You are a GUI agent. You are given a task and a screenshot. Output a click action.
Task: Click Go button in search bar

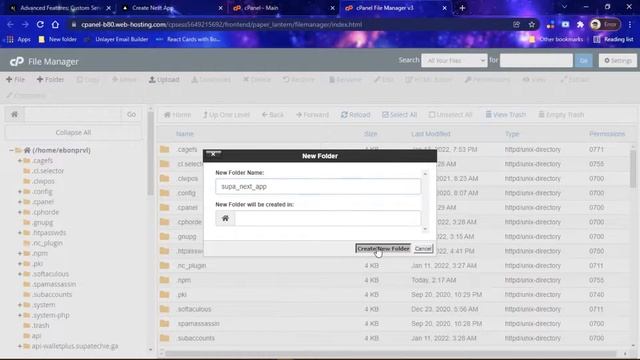[583, 60]
